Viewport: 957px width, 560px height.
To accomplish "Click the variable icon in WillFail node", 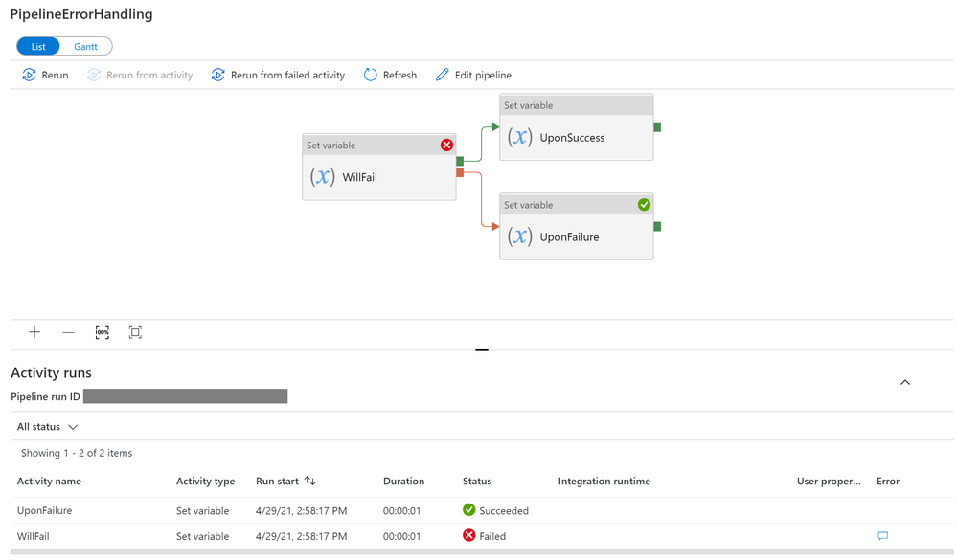I will click(x=322, y=177).
